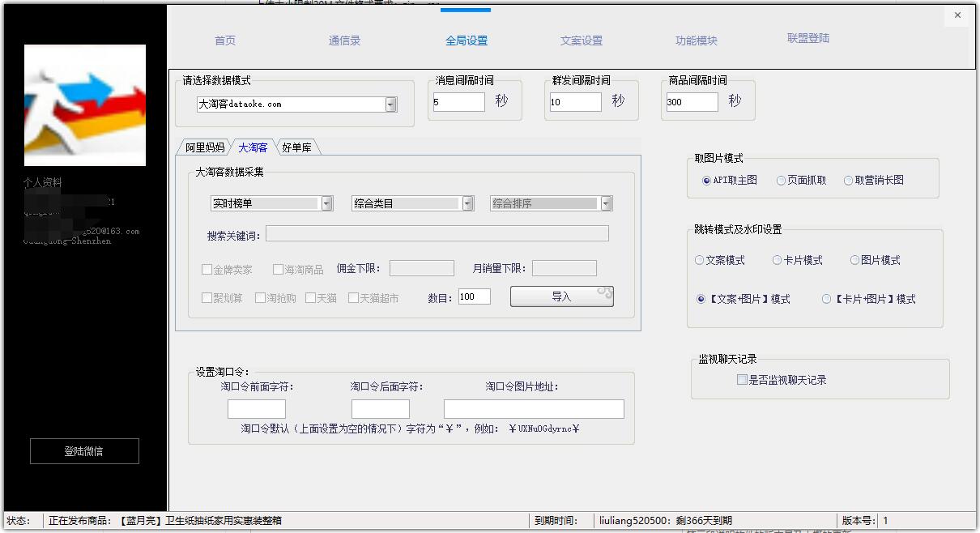The image size is (980, 533).
Task: Toggle the 天猫 filter checkbox
Action: coord(310,297)
